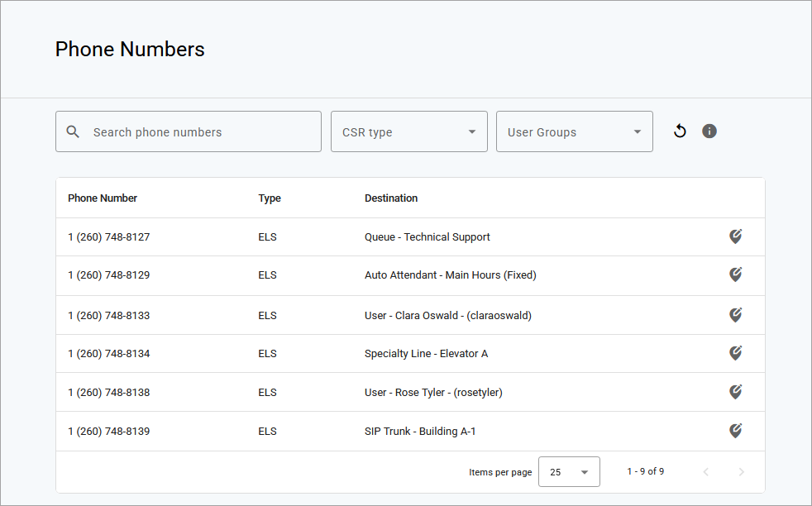Click the search magnifier icon
Viewport: 812px width, 506px height.
point(73,132)
